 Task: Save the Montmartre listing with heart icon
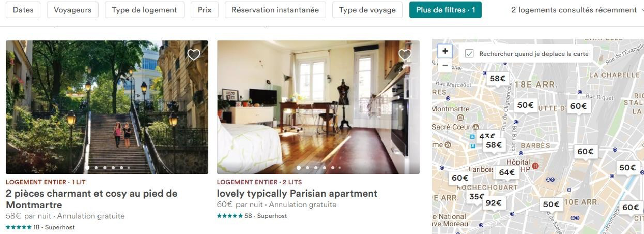(194, 55)
